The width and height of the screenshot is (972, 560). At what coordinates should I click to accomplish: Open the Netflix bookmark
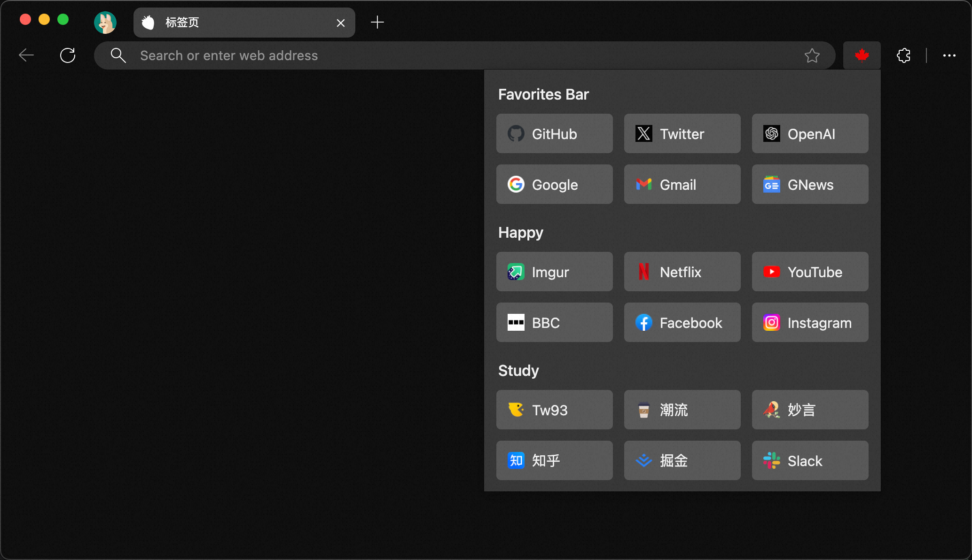682,272
